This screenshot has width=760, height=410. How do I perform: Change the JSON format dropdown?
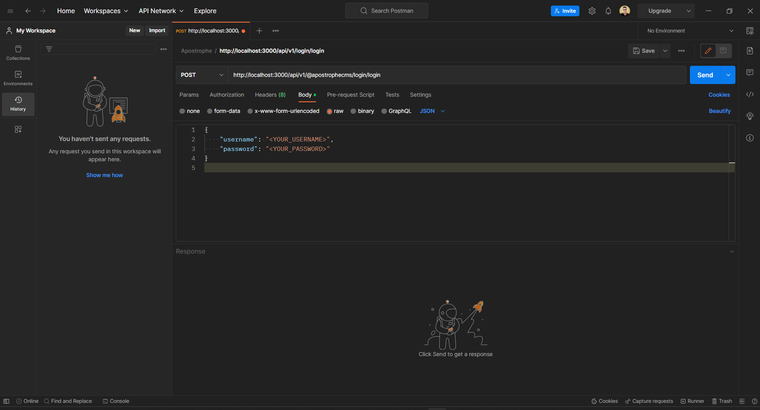click(x=432, y=111)
